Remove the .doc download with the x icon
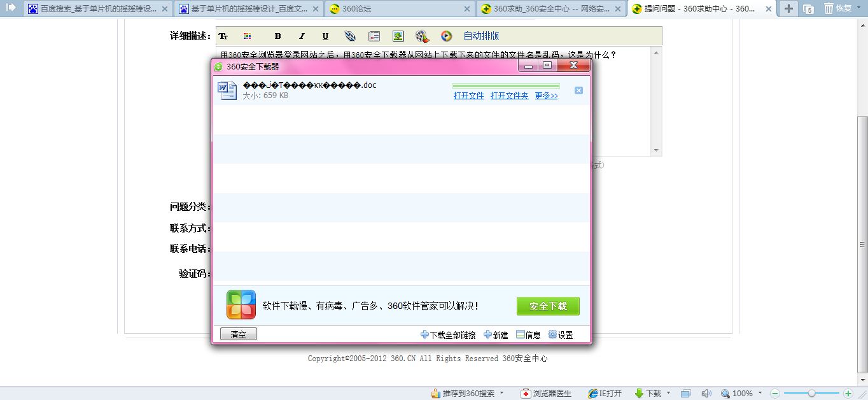Viewport: 868px width, 400px height. coord(578,90)
